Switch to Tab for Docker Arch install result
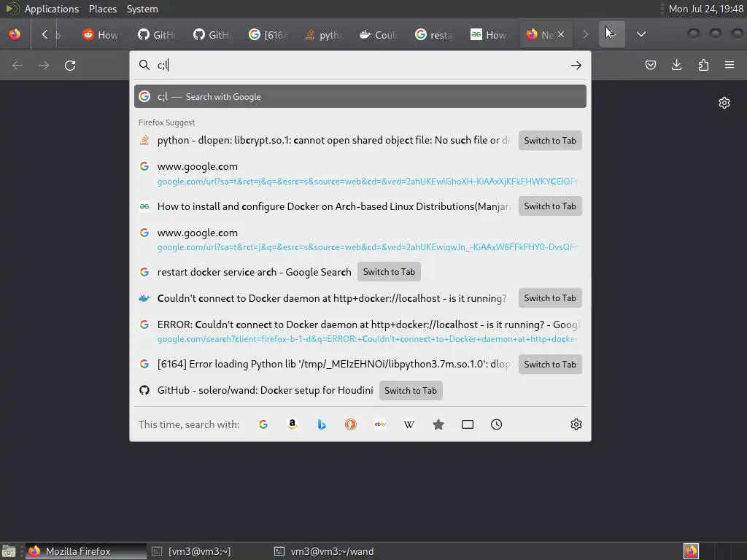 pyautogui.click(x=550, y=206)
